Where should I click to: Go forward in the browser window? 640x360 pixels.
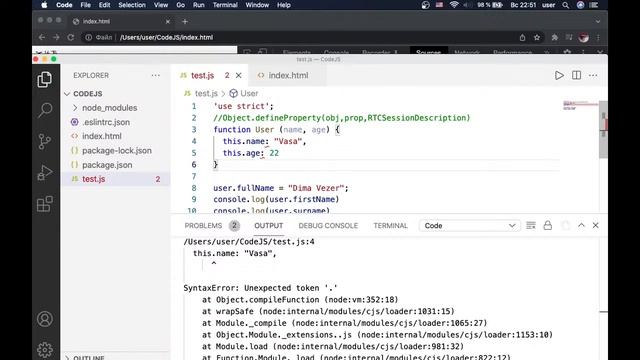pos(56,37)
